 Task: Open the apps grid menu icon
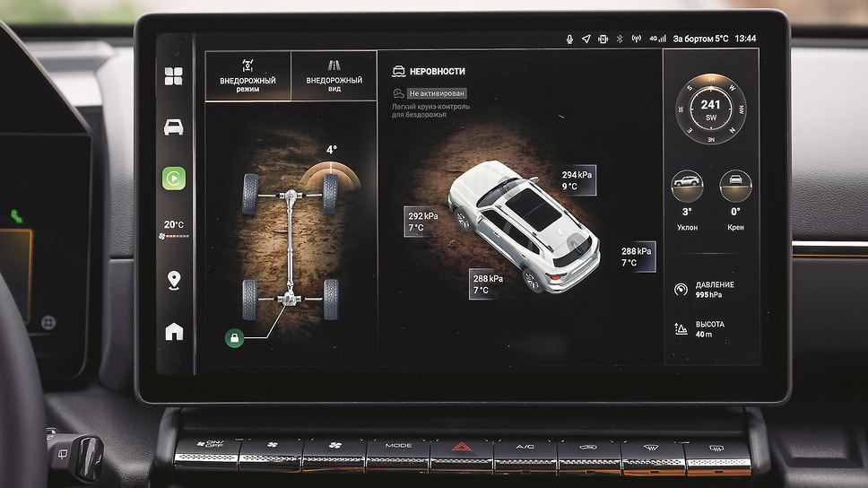(173, 76)
